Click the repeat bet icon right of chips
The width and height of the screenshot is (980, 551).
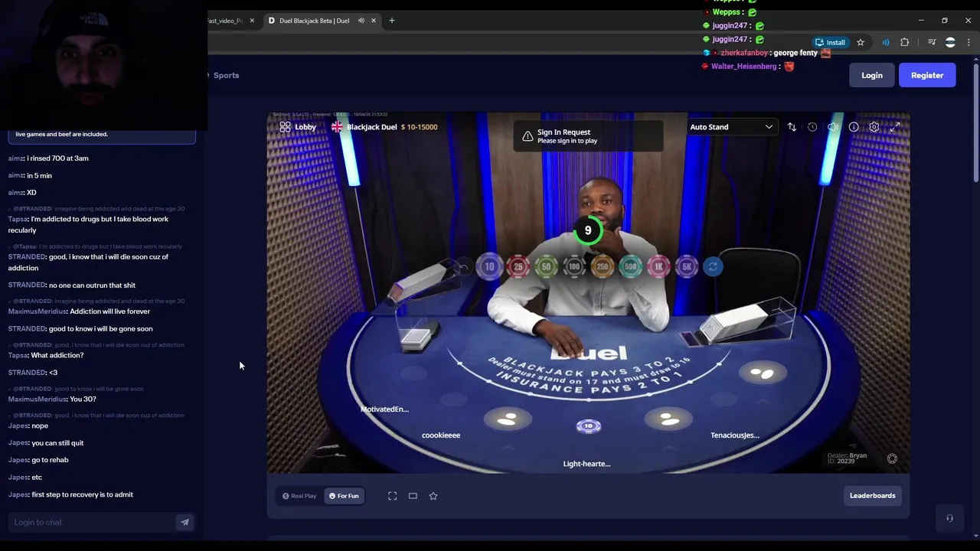point(713,266)
